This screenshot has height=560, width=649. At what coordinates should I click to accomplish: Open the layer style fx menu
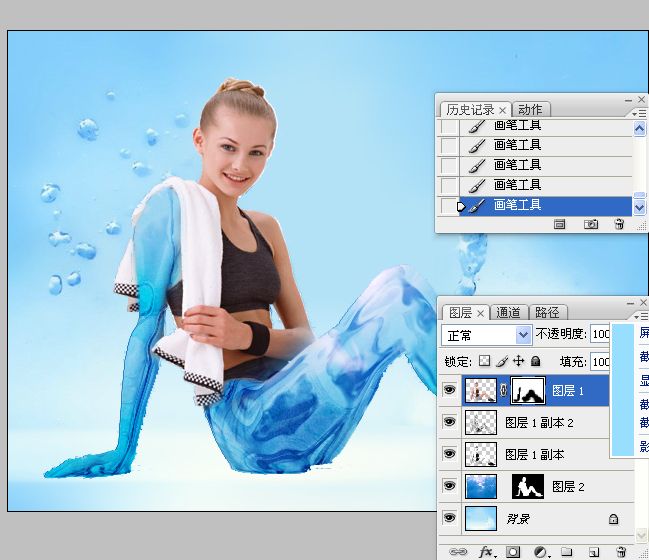tap(487, 551)
